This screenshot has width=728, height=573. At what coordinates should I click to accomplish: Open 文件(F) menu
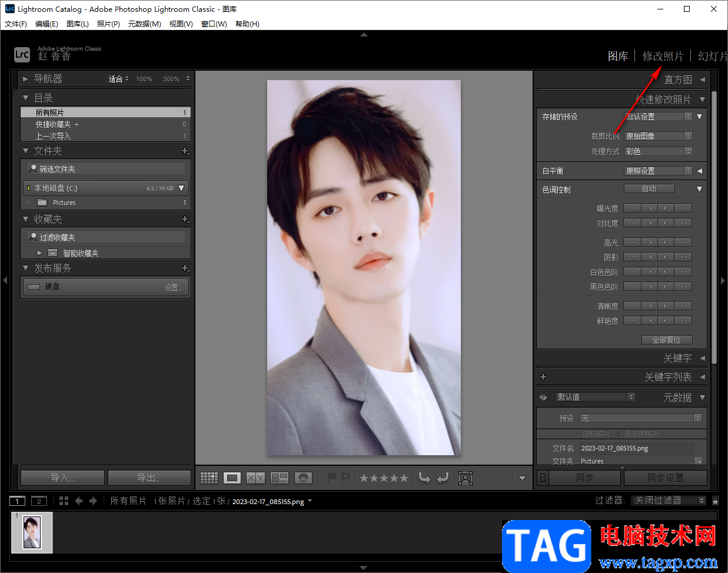pos(16,24)
